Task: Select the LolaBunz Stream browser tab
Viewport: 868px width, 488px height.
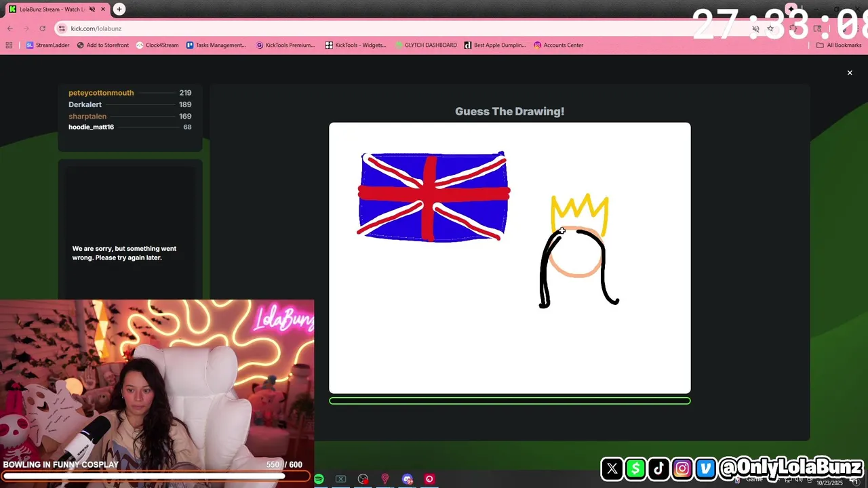Action: click(x=57, y=9)
